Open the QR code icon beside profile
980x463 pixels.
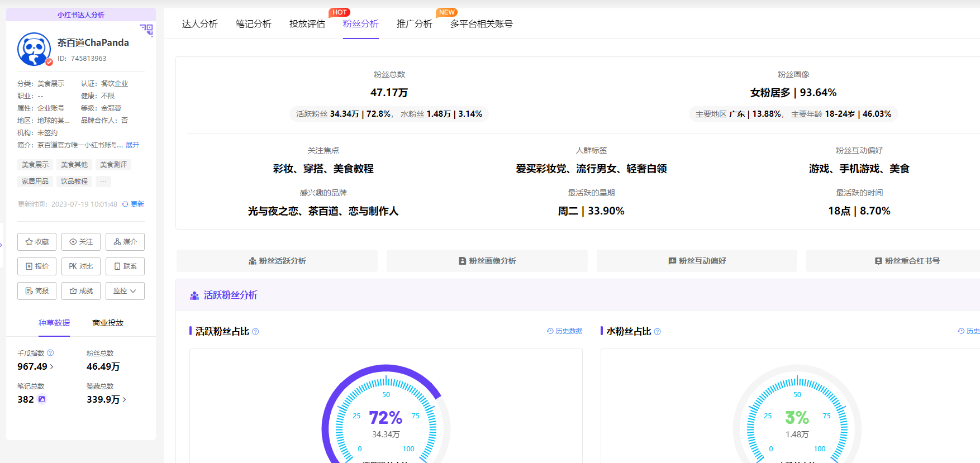click(146, 30)
